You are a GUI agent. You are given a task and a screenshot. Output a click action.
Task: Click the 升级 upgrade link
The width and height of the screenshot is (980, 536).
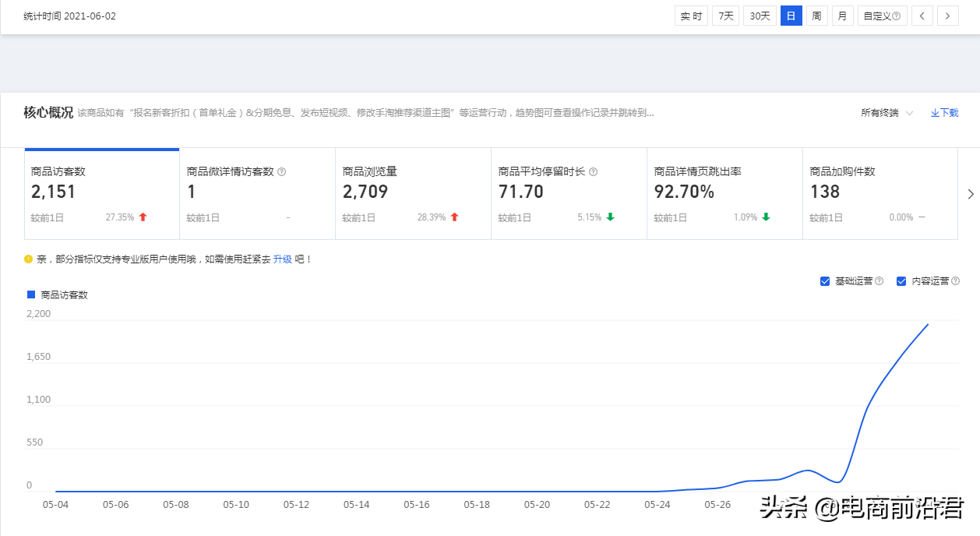282,259
